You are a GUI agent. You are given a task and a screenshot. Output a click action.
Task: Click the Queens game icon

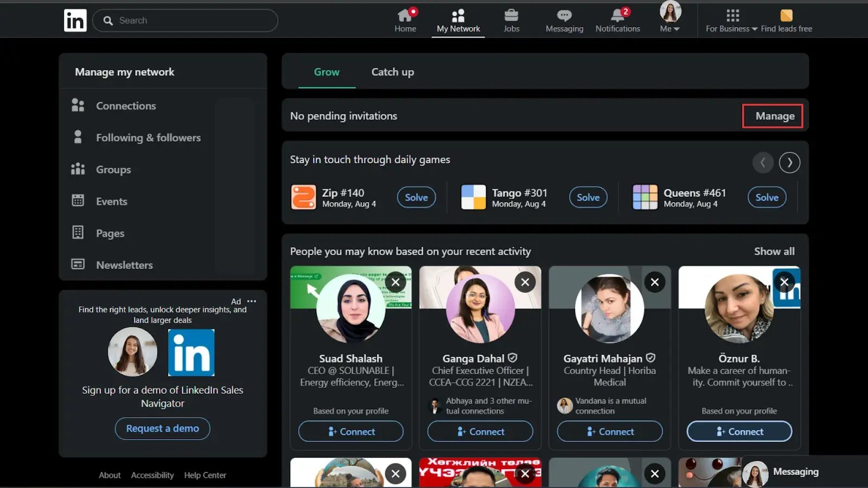coord(644,197)
